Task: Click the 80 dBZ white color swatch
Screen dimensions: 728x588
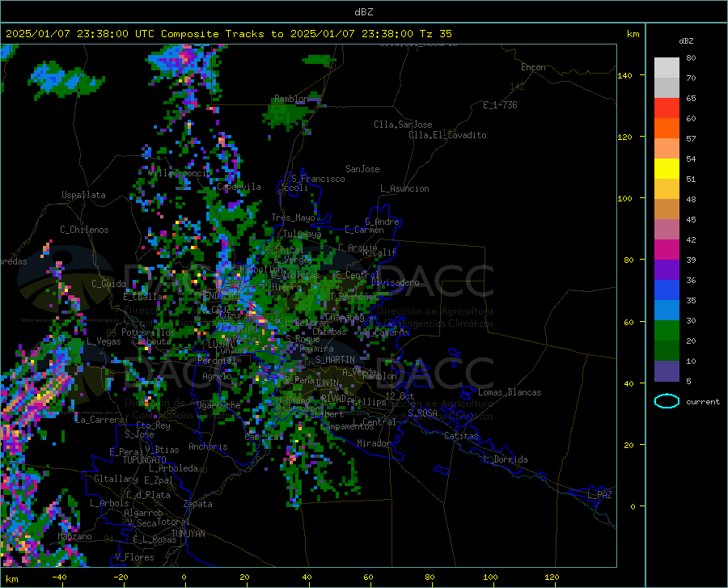Action: coord(667,67)
